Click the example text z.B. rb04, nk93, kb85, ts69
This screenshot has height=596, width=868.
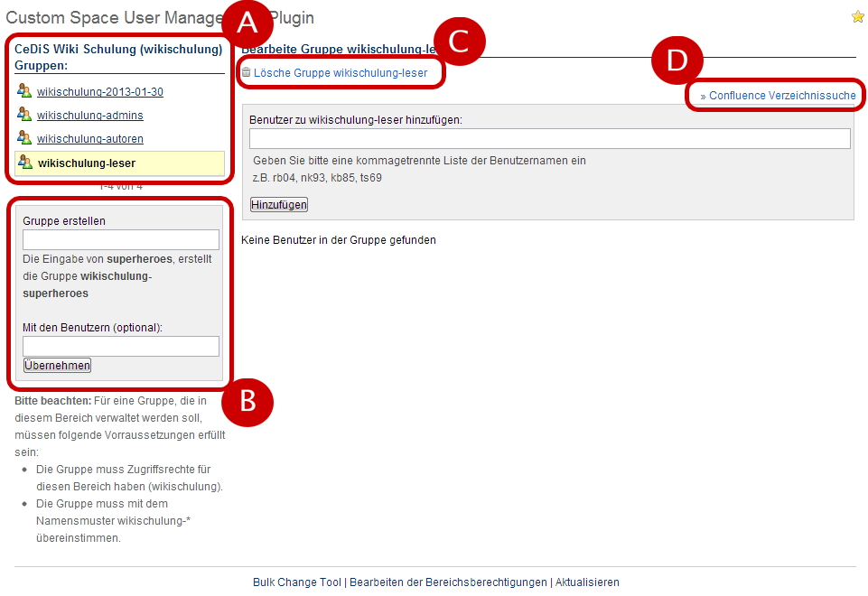coord(317,178)
